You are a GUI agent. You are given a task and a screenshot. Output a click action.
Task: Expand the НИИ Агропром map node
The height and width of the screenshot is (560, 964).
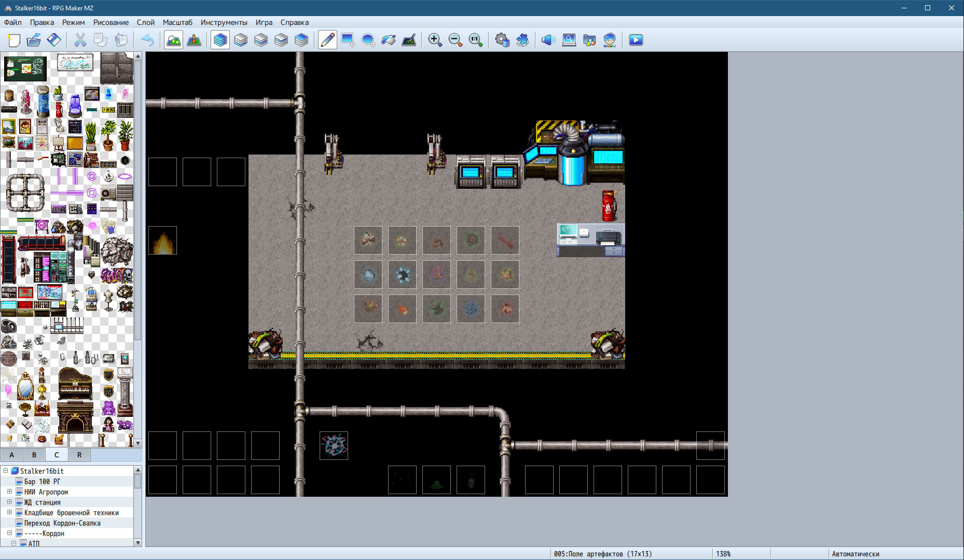coord(9,492)
